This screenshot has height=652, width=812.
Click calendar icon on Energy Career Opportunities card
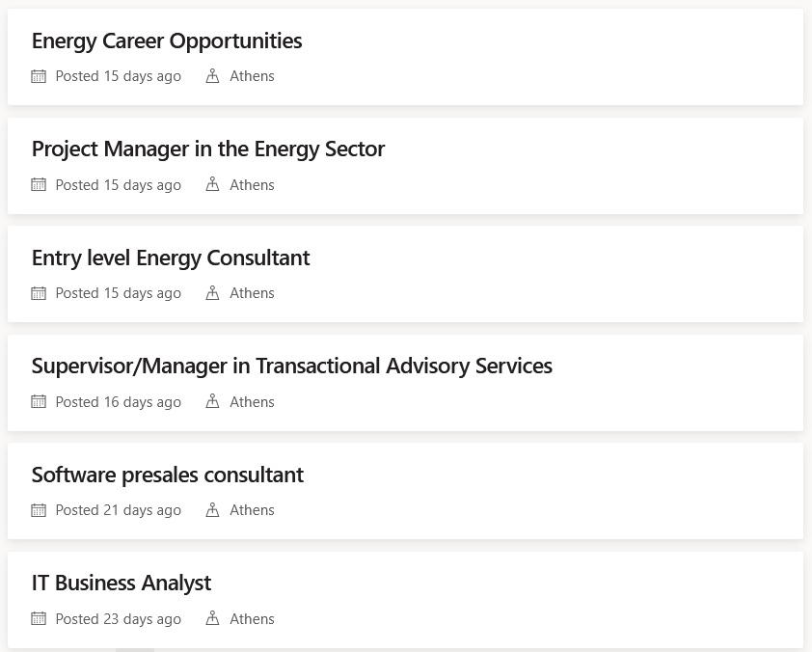(39, 76)
